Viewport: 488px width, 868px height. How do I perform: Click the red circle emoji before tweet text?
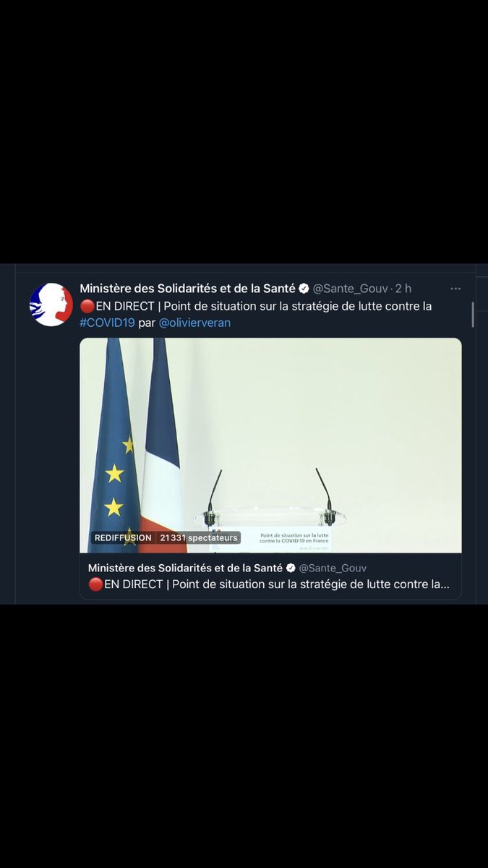pyautogui.click(x=87, y=306)
